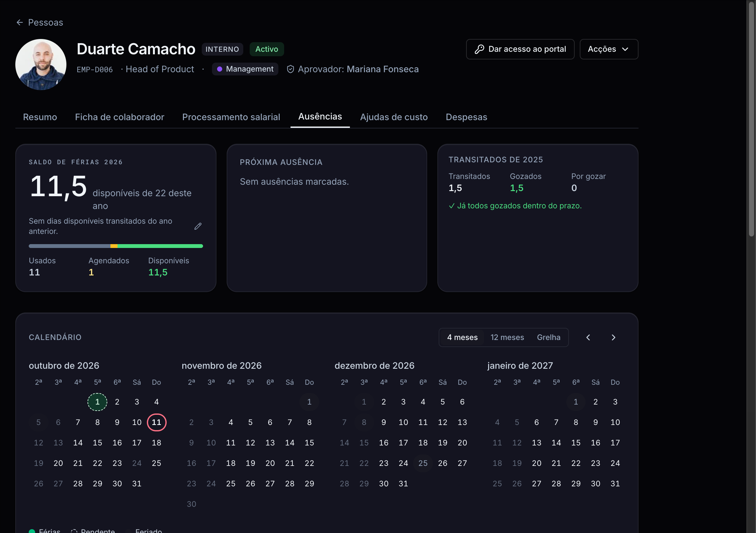Click the novembro de 2026 month title
756x533 pixels.
[x=222, y=366]
